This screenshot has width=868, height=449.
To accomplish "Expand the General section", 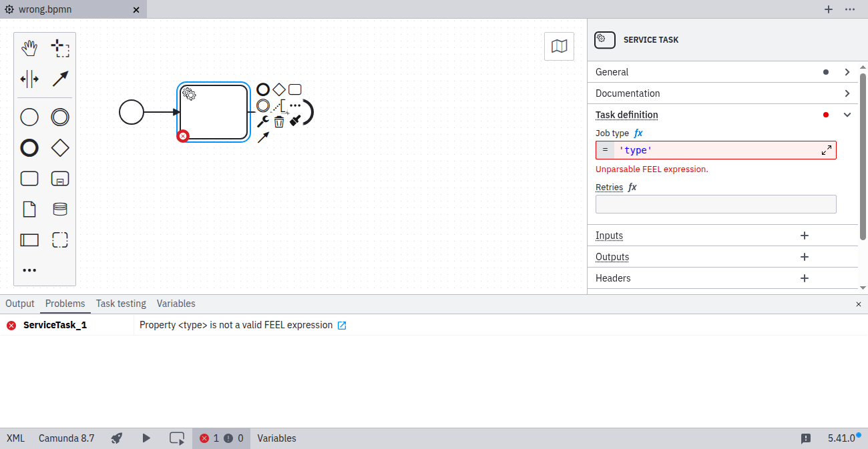I will pos(847,72).
